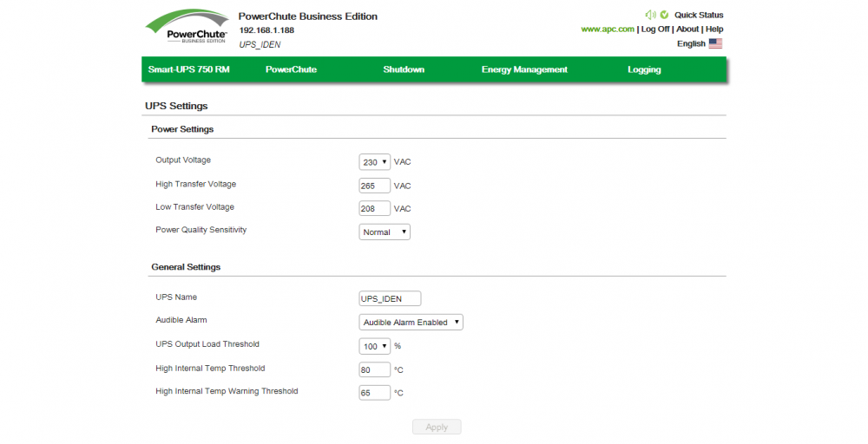The width and height of the screenshot is (868, 444).
Task: Open the Help link
Action: pyautogui.click(x=714, y=29)
